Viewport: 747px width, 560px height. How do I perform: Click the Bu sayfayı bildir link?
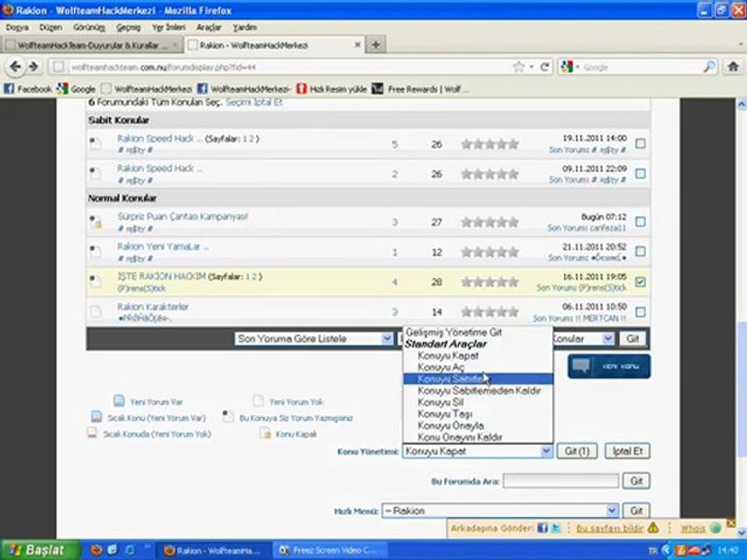click(609, 528)
